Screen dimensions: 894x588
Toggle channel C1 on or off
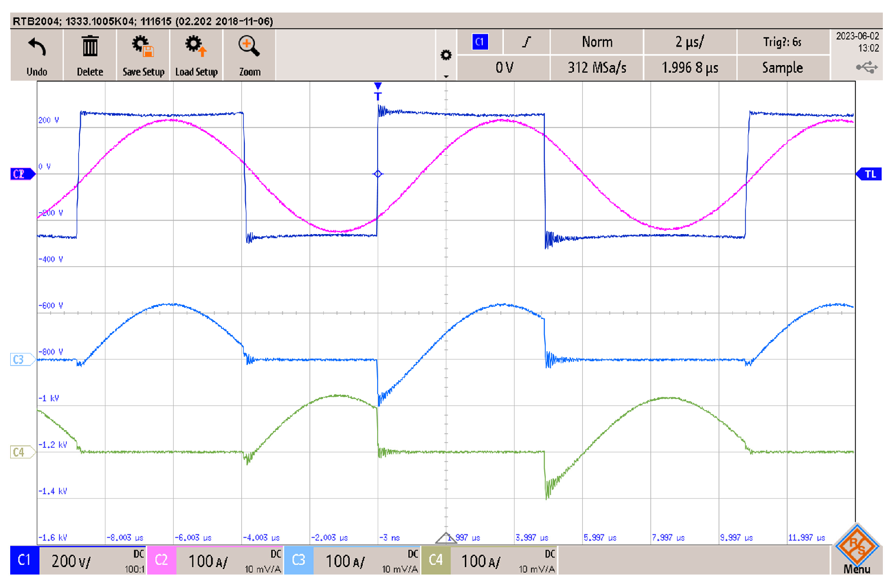click(24, 560)
